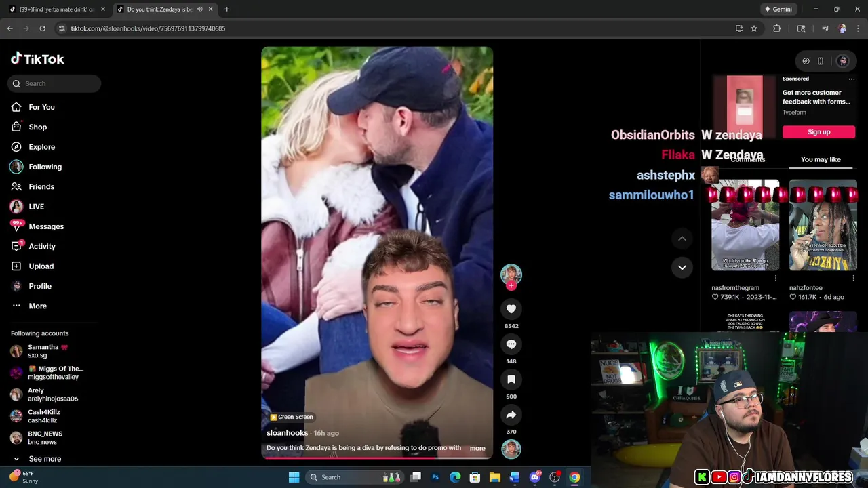Mute the playing Zendaya tab audio
This screenshot has height=488, width=868.
click(199, 9)
